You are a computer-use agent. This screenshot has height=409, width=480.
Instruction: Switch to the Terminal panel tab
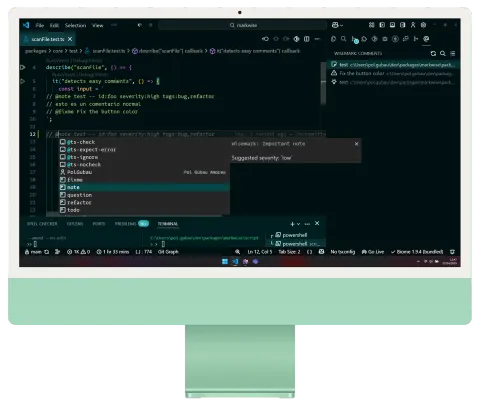168,224
